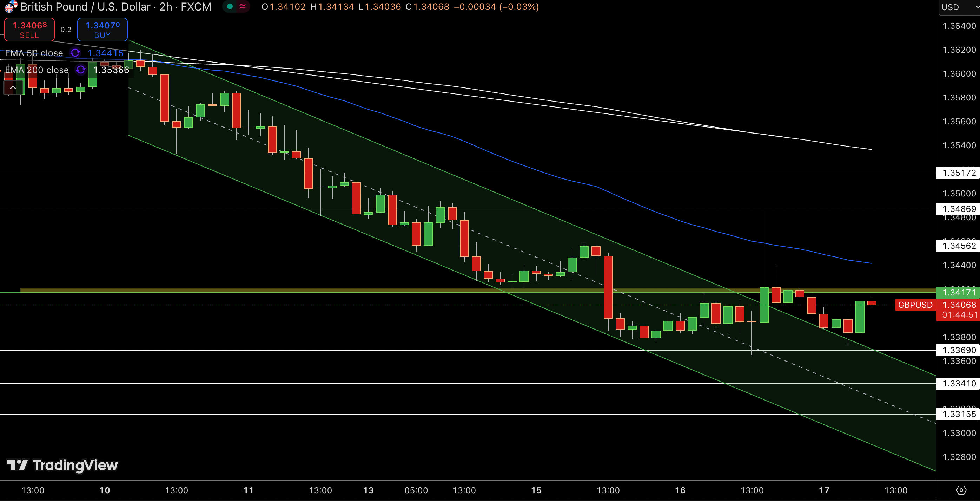
Task: Click the EMA 50 value 1.34415
Action: point(106,53)
